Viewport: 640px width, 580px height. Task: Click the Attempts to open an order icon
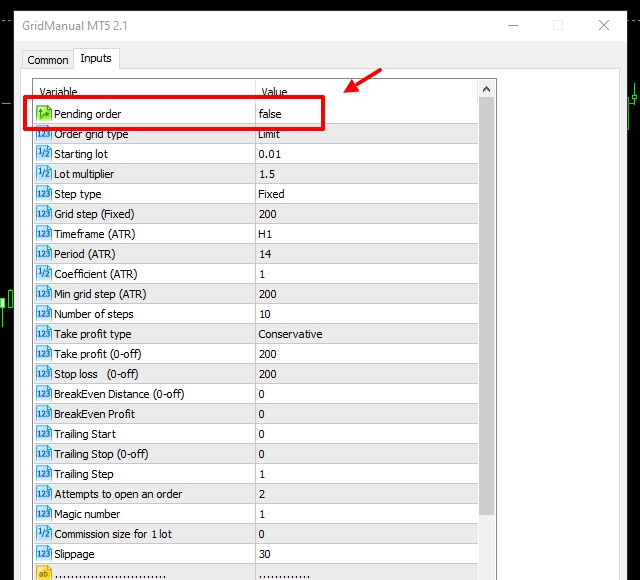coord(44,493)
